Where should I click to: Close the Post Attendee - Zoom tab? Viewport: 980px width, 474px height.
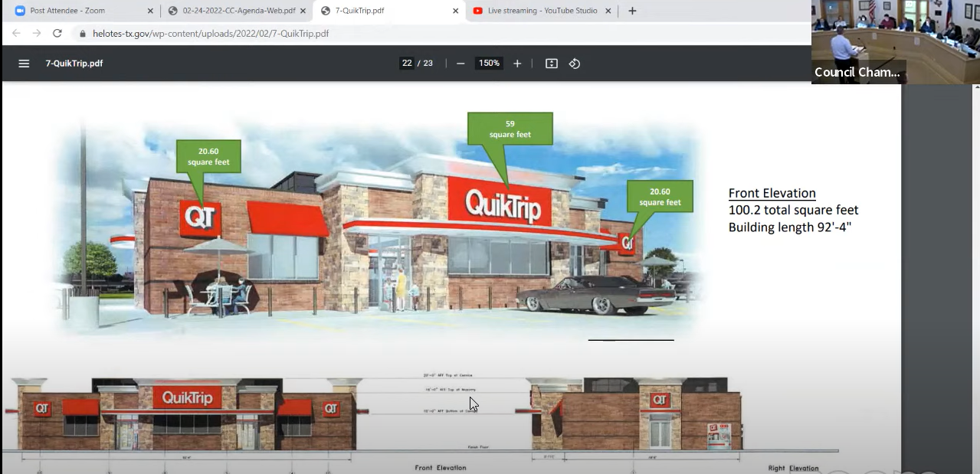(x=150, y=11)
